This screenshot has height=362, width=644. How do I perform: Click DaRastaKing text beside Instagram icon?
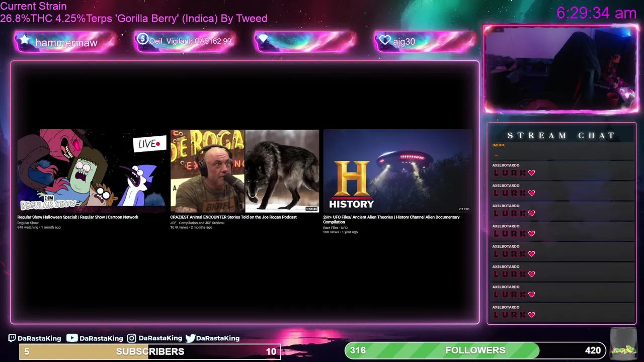point(160,338)
